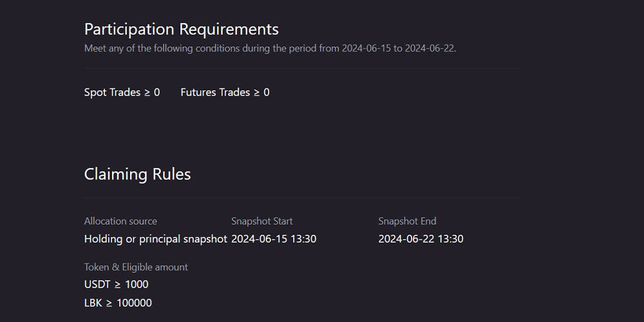Click the divider below Claiming Rules heading
Viewport: 644px width, 322px height.
(301, 198)
